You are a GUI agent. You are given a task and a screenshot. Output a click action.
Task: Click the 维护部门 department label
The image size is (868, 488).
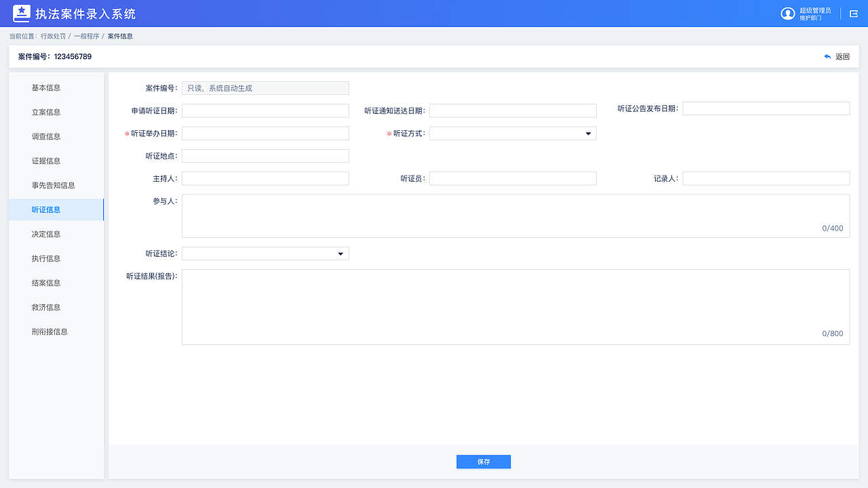pyautogui.click(x=810, y=18)
